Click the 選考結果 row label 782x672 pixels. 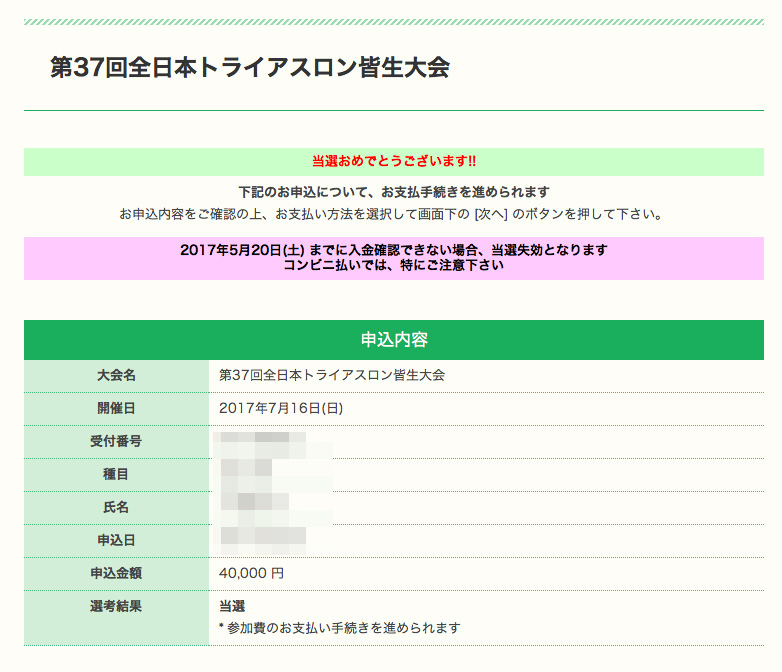[116, 606]
